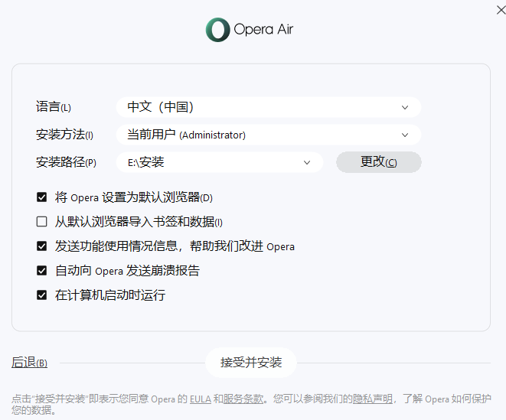Expand the 安装方法 dropdown showing 当前用户
The height and width of the screenshot is (420, 506).
pyautogui.click(x=269, y=135)
